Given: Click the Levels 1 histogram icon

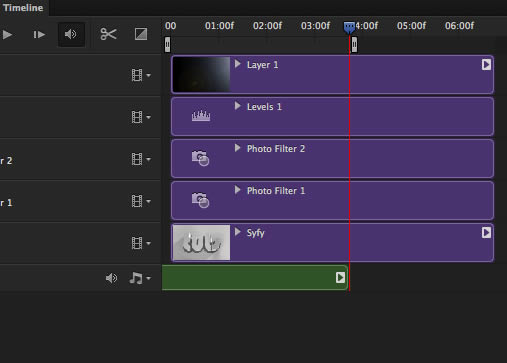Looking at the screenshot, I should pos(201,116).
